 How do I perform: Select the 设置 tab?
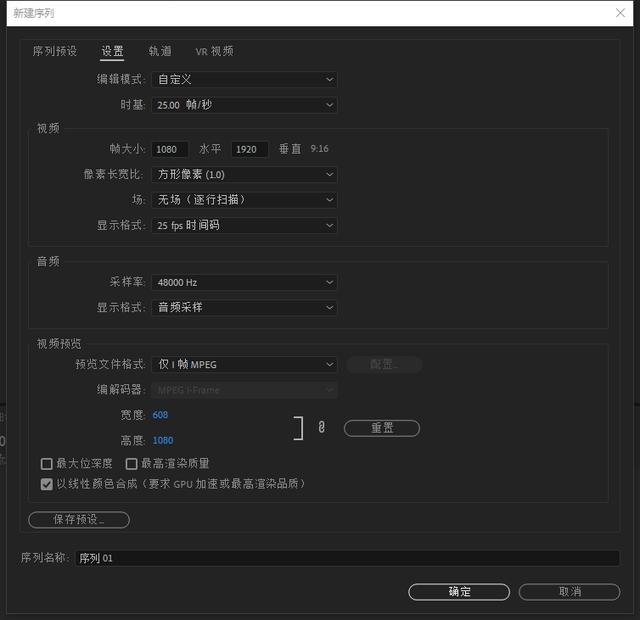point(112,51)
